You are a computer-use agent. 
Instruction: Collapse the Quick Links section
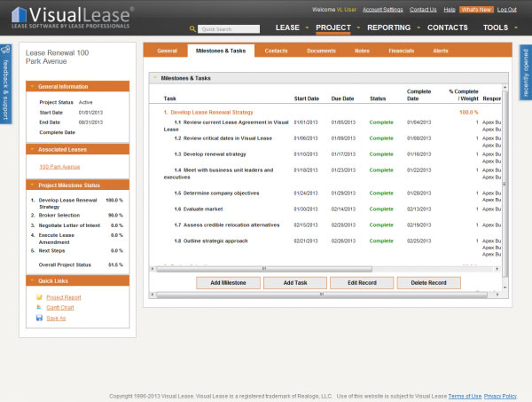(32, 280)
